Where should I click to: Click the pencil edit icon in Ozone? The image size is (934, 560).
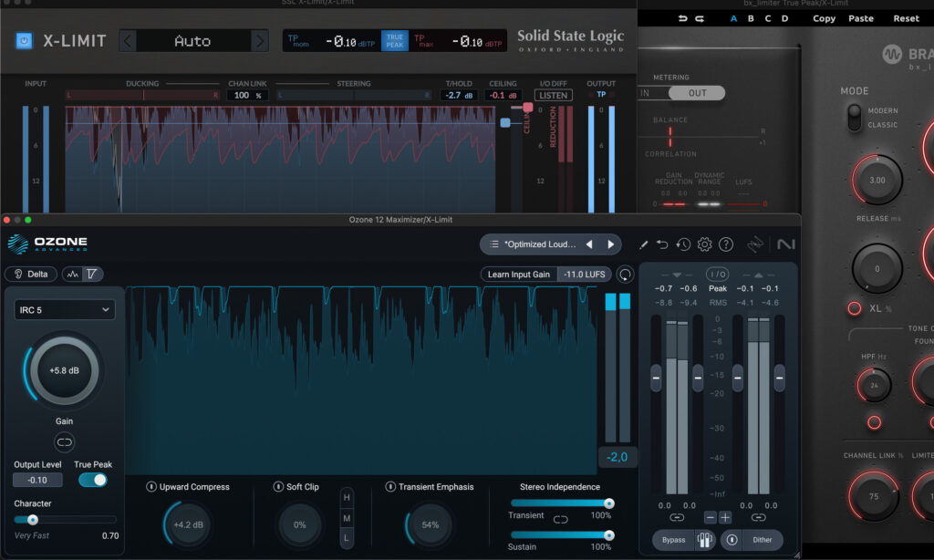click(643, 244)
